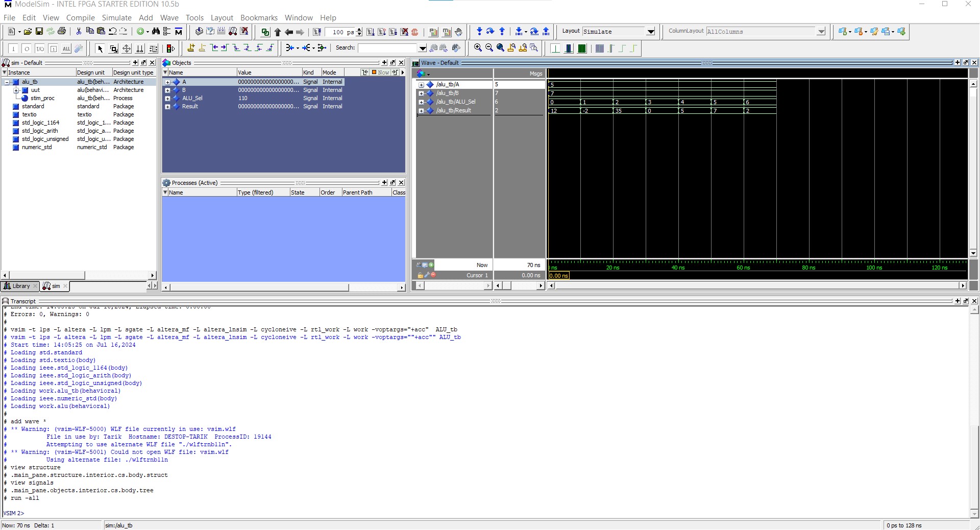This screenshot has height=530, width=980.
Task: Open the Bookmarks menu
Action: tap(259, 17)
